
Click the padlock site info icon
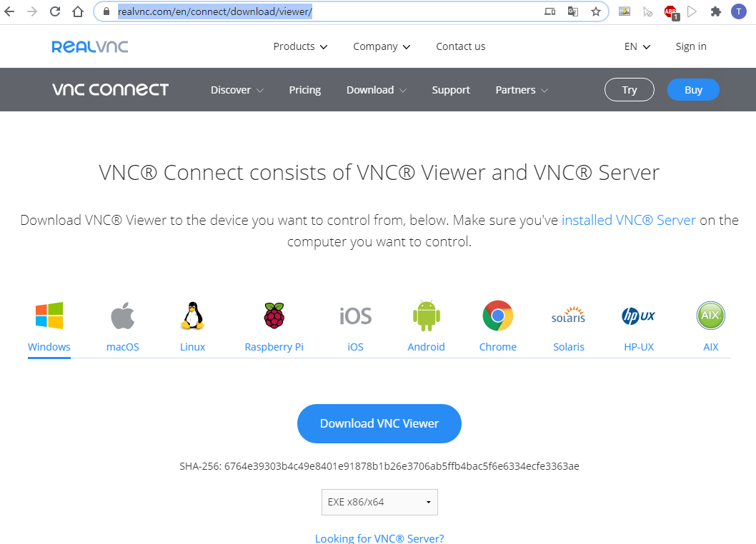pyautogui.click(x=106, y=11)
